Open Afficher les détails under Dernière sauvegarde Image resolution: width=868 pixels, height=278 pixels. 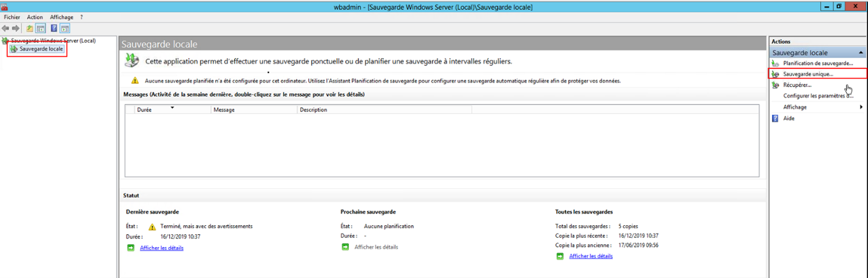point(161,248)
